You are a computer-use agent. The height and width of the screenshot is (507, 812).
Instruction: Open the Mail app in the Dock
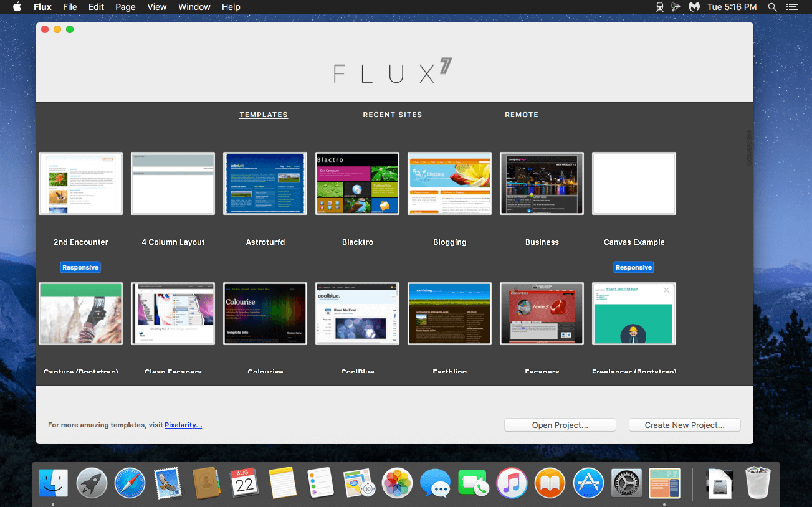pyautogui.click(x=168, y=483)
